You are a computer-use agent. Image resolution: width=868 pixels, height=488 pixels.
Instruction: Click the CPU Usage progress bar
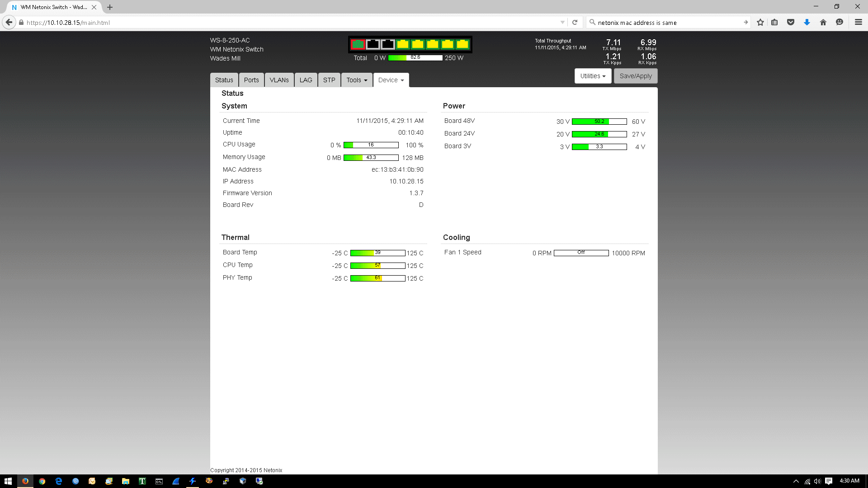click(x=371, y=145)
